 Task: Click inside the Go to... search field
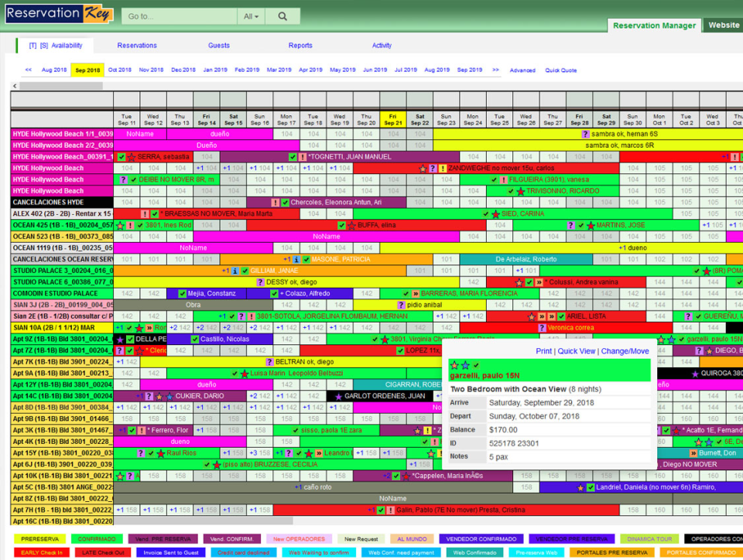[178, 15]
